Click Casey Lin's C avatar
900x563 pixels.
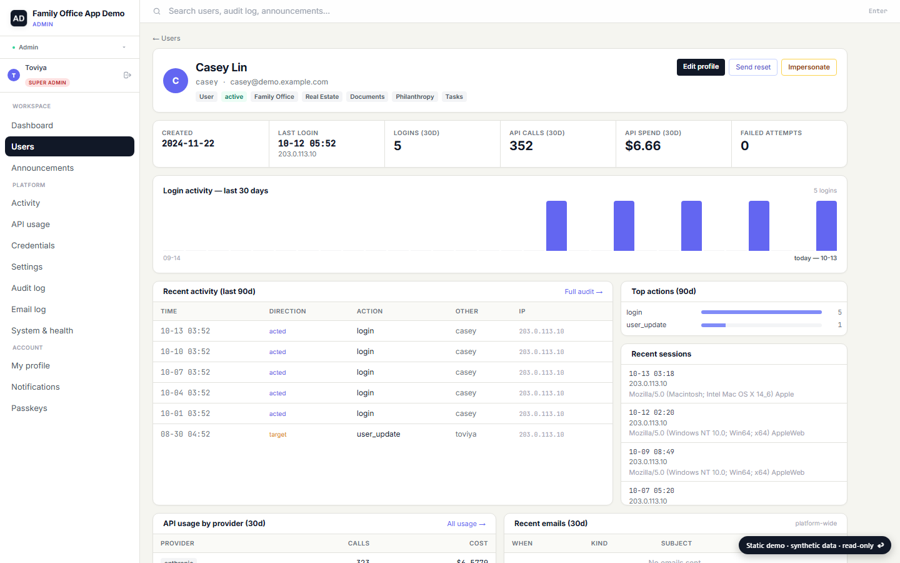[176, 81]
